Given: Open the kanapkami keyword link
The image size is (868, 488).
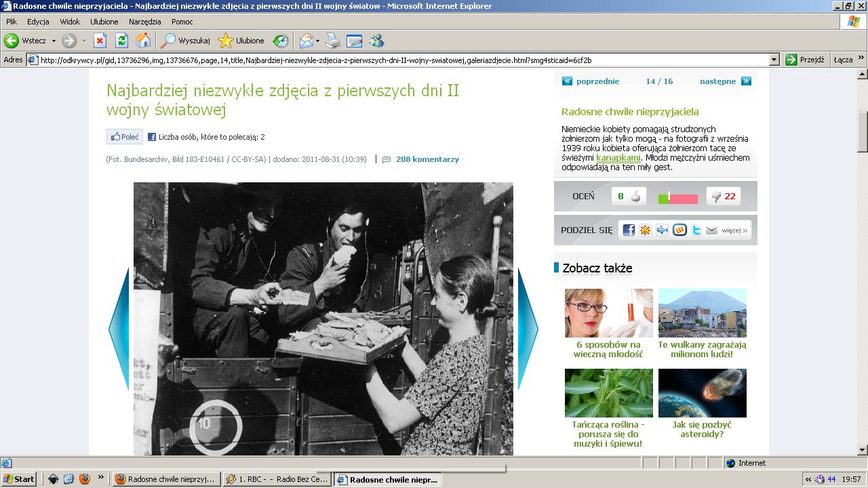Looking at the screenshot, I should (618, 158).
